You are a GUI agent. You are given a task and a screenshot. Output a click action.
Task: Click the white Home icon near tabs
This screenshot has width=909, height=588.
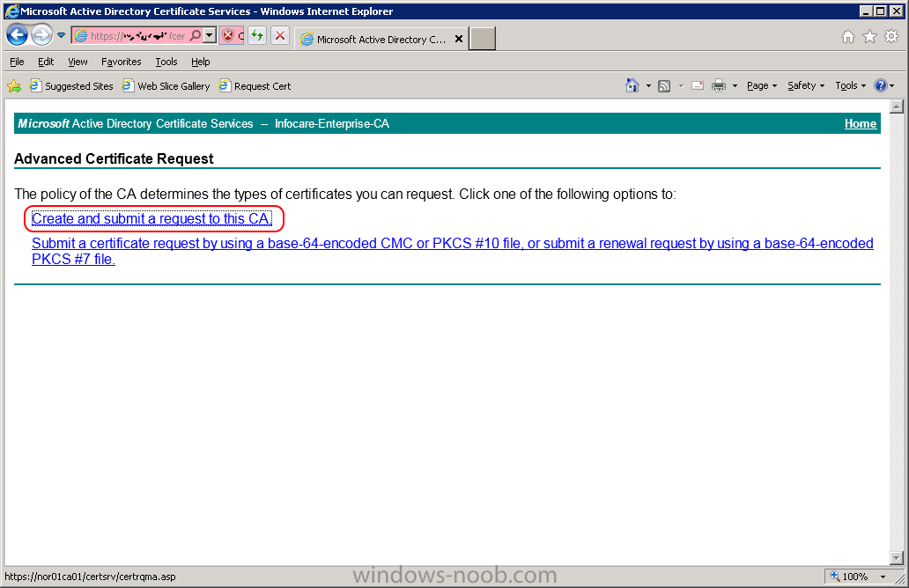[848, 37]
